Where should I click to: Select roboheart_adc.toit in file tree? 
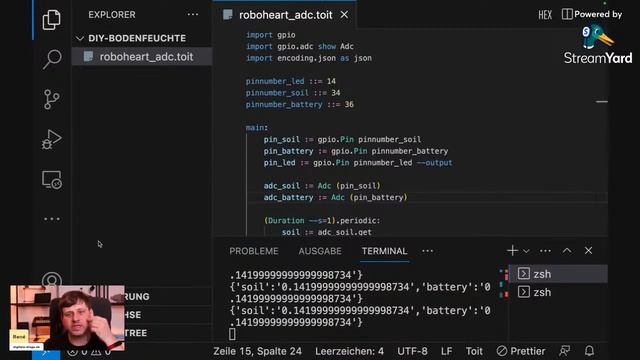pyautogui.click(x=142, y=56)
